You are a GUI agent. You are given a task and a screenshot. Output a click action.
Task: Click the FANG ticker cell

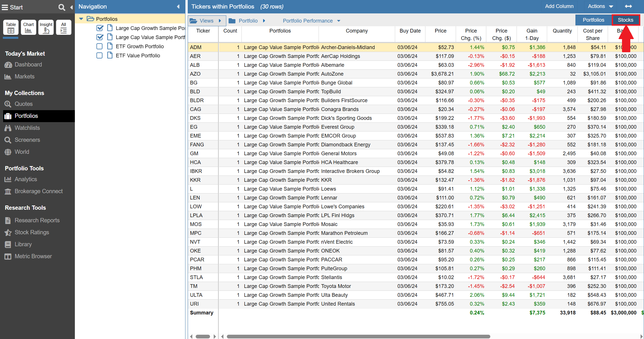tap(203, 144)
